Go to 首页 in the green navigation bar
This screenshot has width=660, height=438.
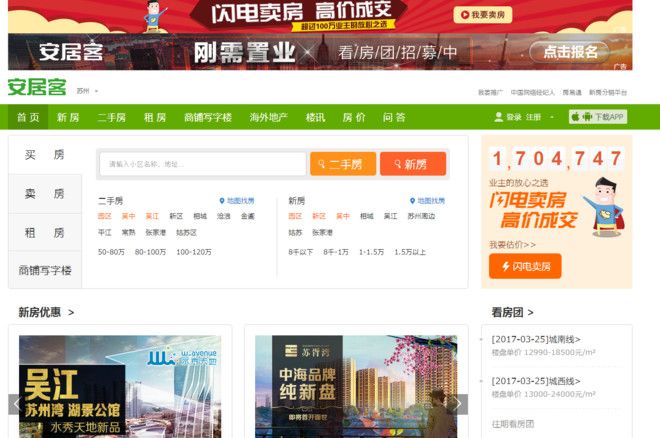click(28, 117)
